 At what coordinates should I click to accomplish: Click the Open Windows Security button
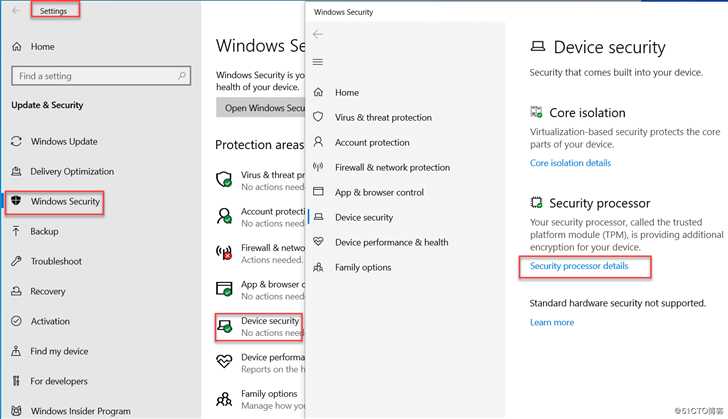coord(260,108)
